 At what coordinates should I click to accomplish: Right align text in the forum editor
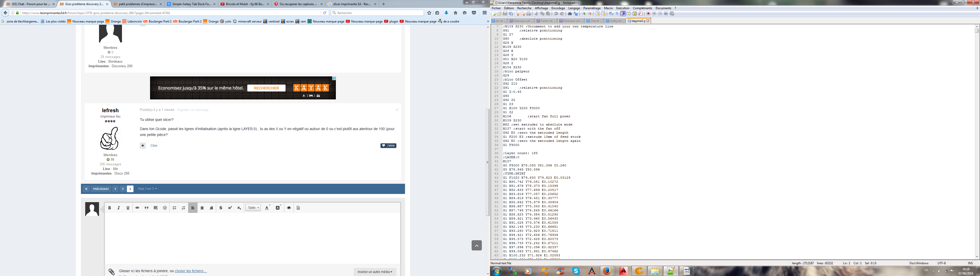coord(211,208)
